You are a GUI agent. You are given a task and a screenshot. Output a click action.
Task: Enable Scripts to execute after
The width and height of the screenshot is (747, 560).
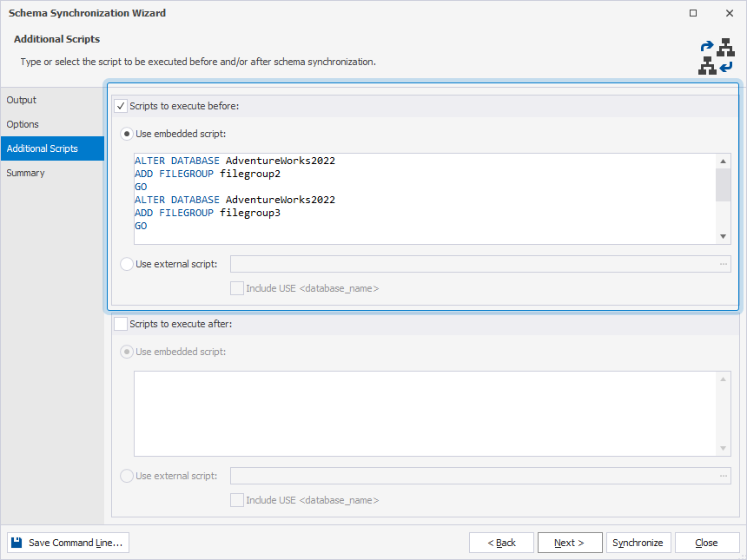(122, 324)
